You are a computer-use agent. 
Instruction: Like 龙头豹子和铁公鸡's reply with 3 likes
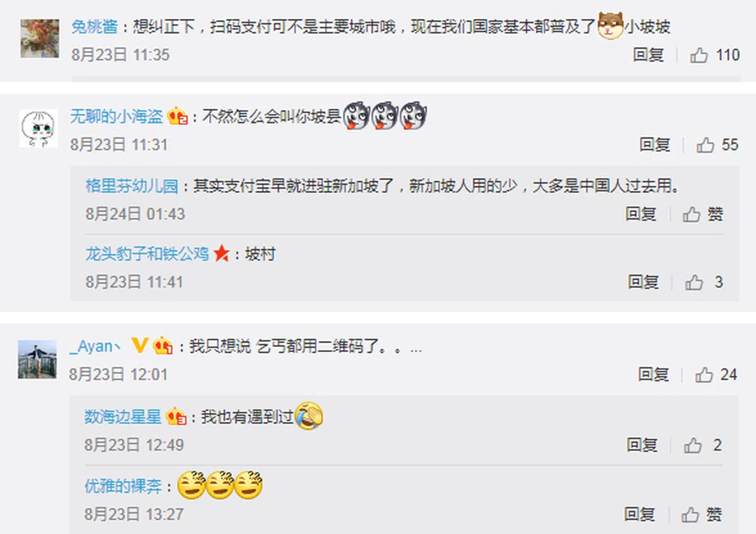tap(694, 282)
